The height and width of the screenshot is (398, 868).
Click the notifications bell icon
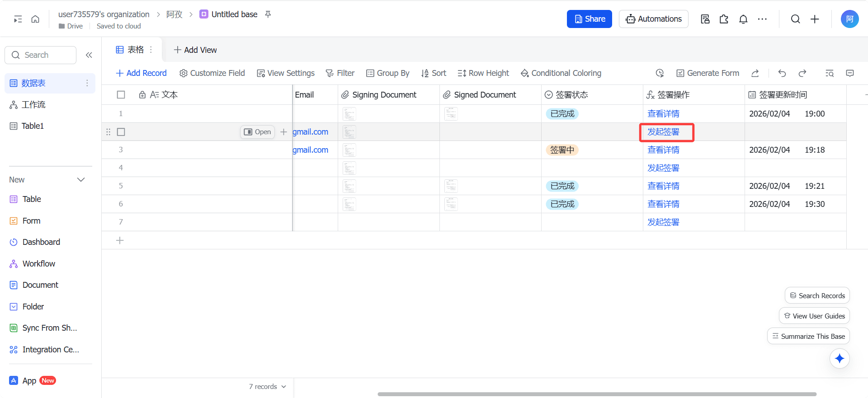point(743,19)
